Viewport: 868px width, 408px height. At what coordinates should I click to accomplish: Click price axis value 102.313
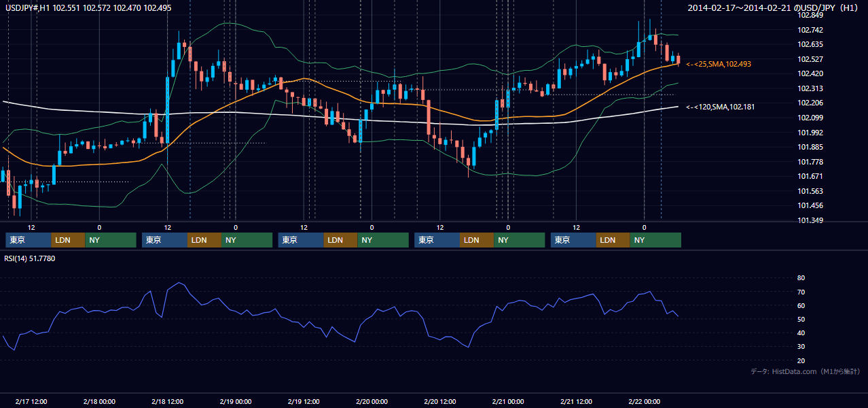(810, 88)
